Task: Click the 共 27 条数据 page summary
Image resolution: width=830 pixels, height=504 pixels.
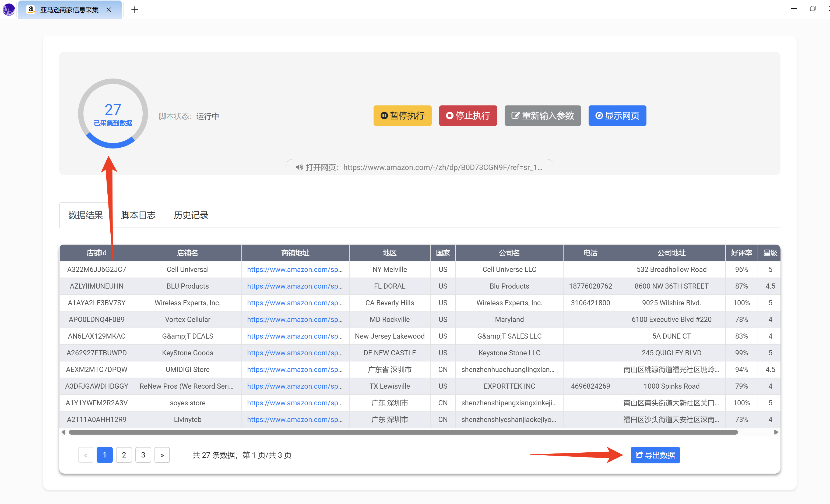Action: pos(242,455)
